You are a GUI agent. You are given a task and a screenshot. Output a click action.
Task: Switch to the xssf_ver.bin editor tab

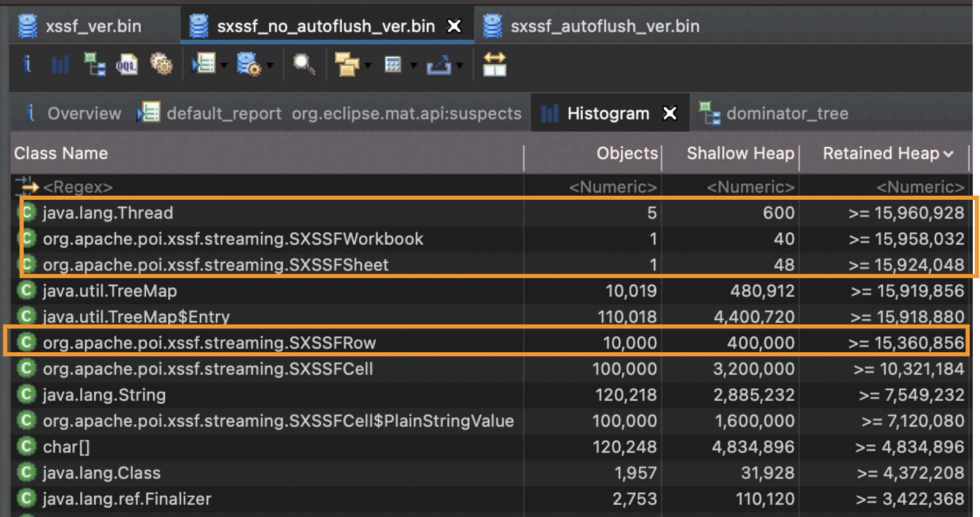[93, 26]
